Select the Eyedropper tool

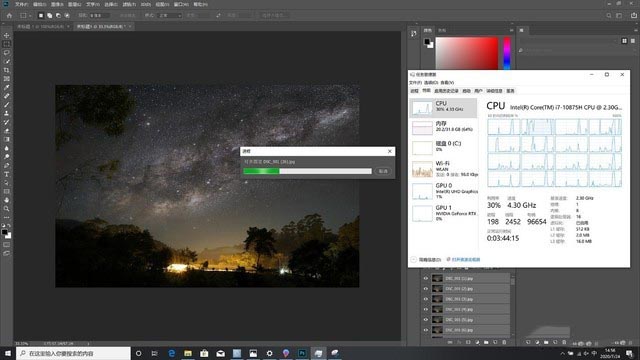point(7,87)
